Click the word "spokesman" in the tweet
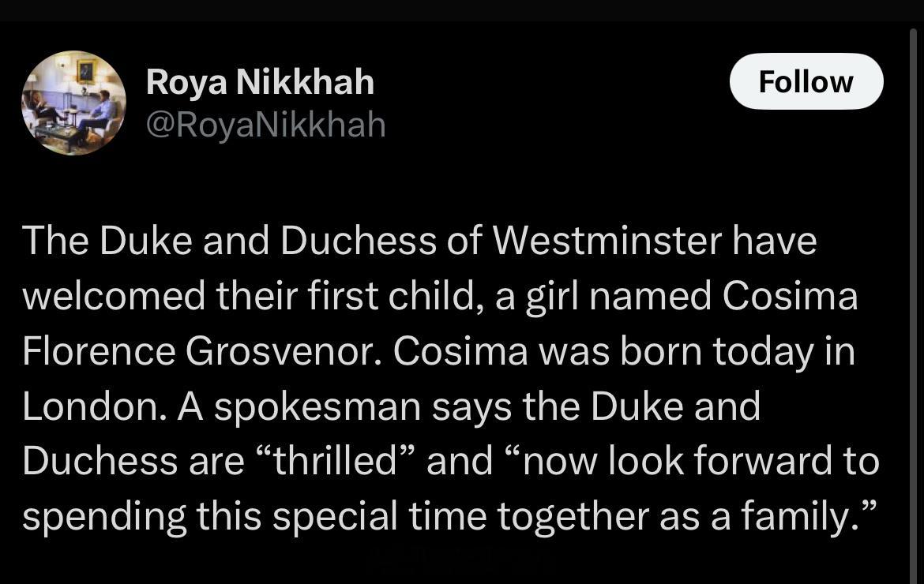 317,406
